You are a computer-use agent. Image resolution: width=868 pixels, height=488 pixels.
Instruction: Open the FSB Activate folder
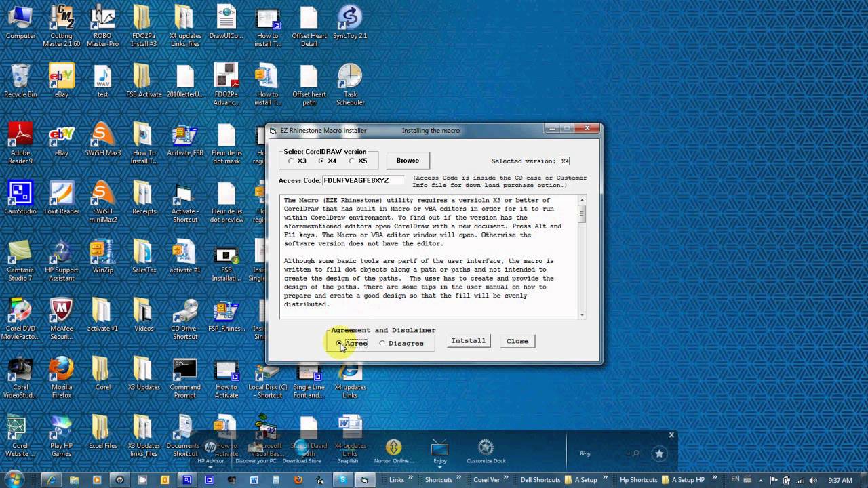144,81
